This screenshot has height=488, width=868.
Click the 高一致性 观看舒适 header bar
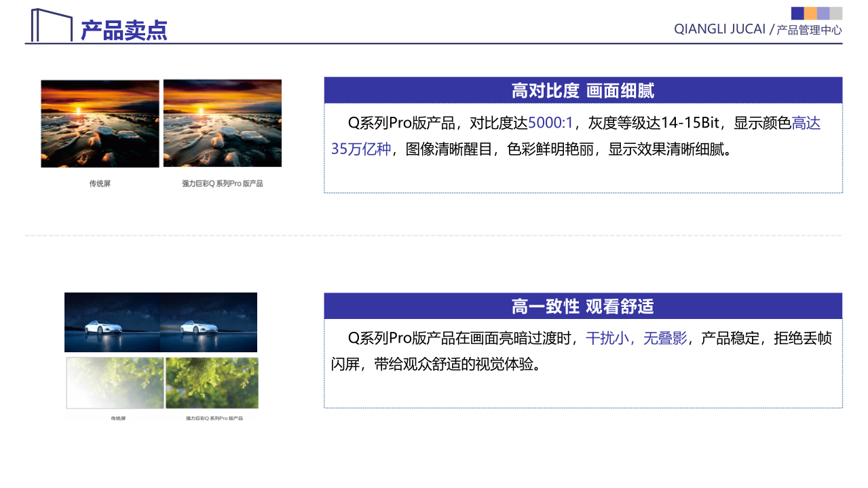click(582, 306)
